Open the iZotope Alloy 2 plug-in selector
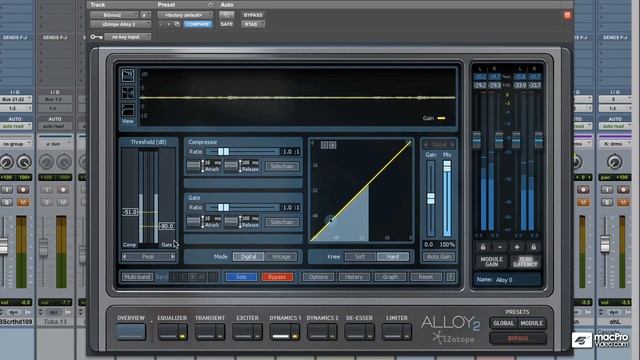This screenshot has width=640, height=360. coord(120,24)
